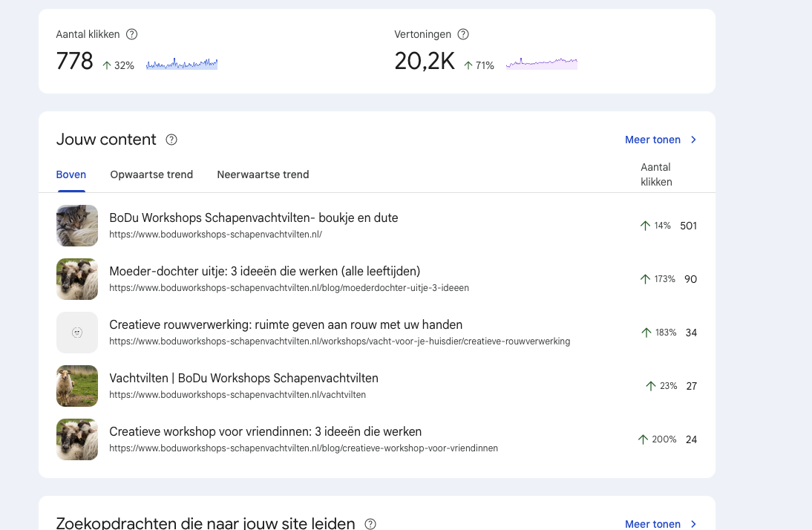
Task: Click the 173% increase in Moeder-dochter row
Action: 658,279
